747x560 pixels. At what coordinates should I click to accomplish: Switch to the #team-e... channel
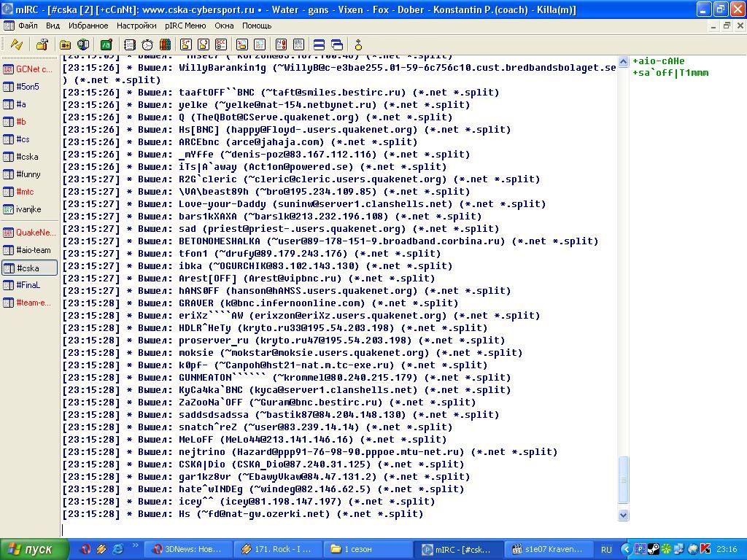click(x=29, y=303)
